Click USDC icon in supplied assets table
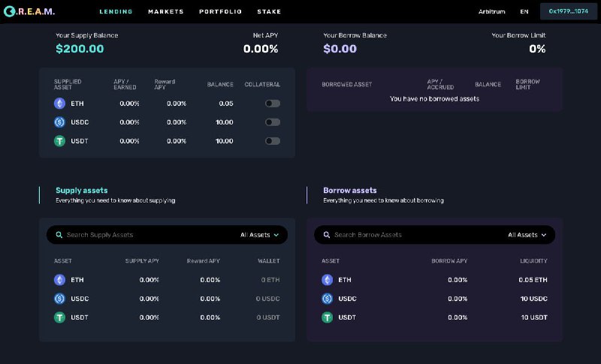Screen dimensions: 601x364 click(59, 122)
